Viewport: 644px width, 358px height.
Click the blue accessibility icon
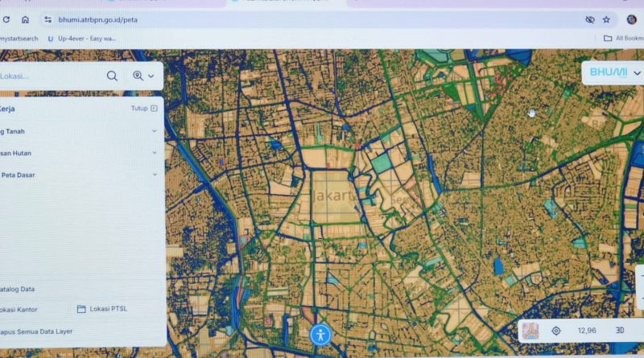pyautogui.click(x=321, y=334)
